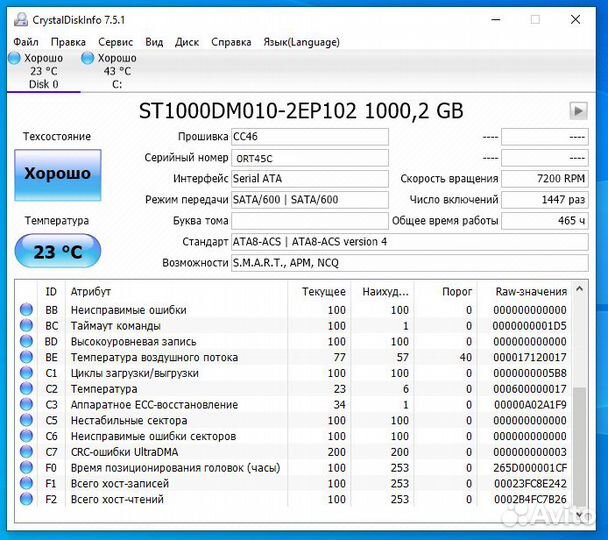Click the 23 °C temperature button
The height and width of the screenshot is (540, 608).
58,252
